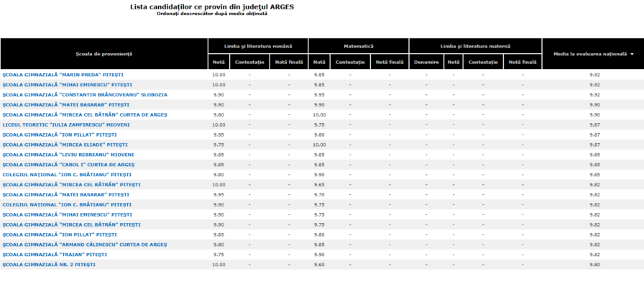Sort by Media la evaluarea națională header
Viewport: 644px width, 282px height.
[x=590, y=54]
